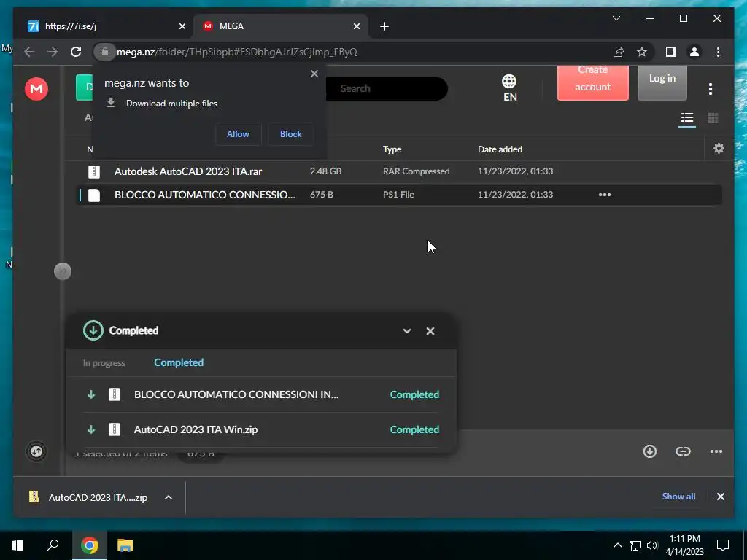Close the Completed transfers panel

[x=430, y=331]
